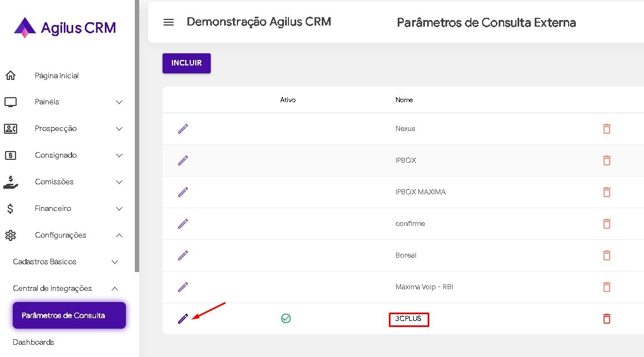Delete the Nexus row with trash icon
This screenshot has height=357, width=644.
pyautogui.click(x=607, y=129)
